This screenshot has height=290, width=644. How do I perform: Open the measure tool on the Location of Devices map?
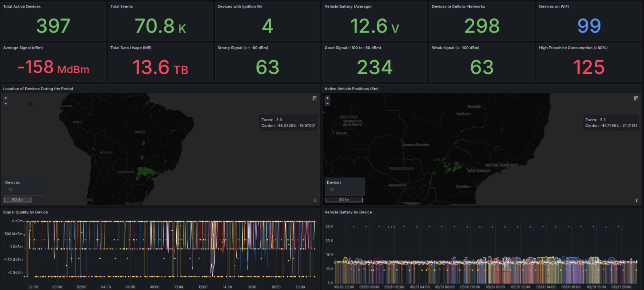pyautogui.click(x=315, y=98)
